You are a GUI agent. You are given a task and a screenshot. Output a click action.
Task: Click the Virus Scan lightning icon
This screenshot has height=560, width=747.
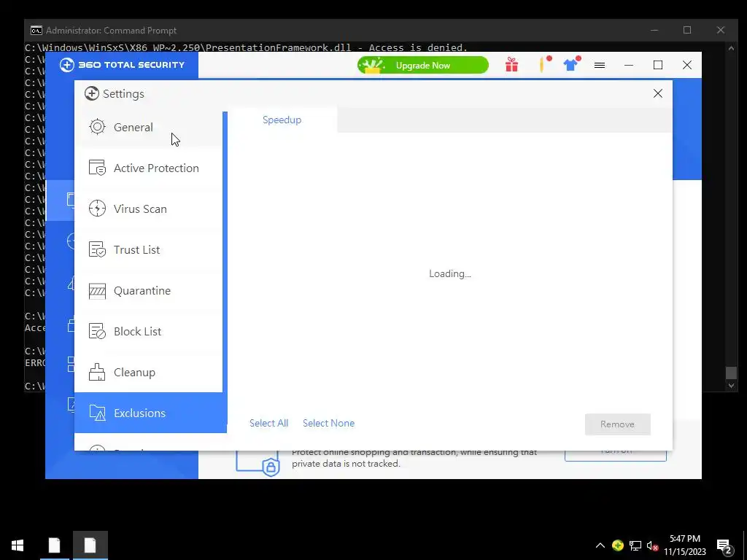tap(97, 209)
